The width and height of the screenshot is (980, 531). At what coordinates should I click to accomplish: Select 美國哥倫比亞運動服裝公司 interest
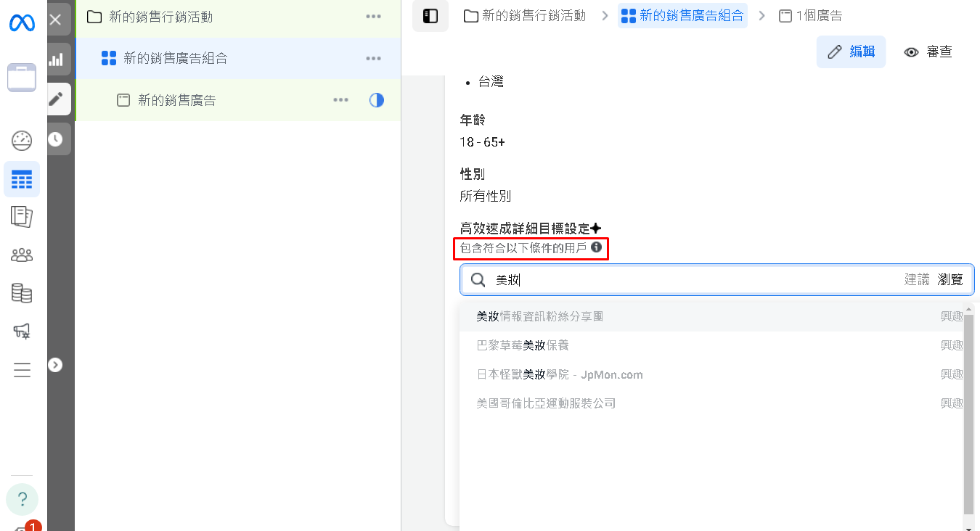[x=713, y=403]
